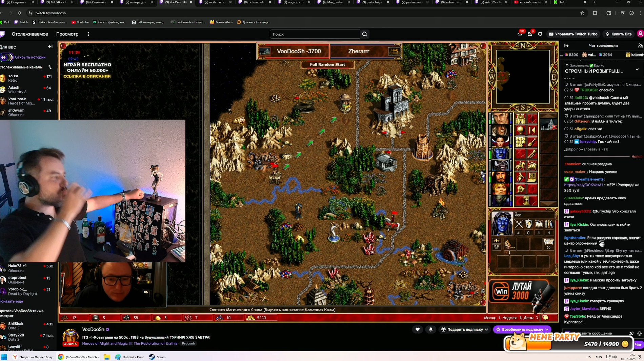Select the top male hero portrait
This screenshot has width=644, height=361.
point(500,119)
